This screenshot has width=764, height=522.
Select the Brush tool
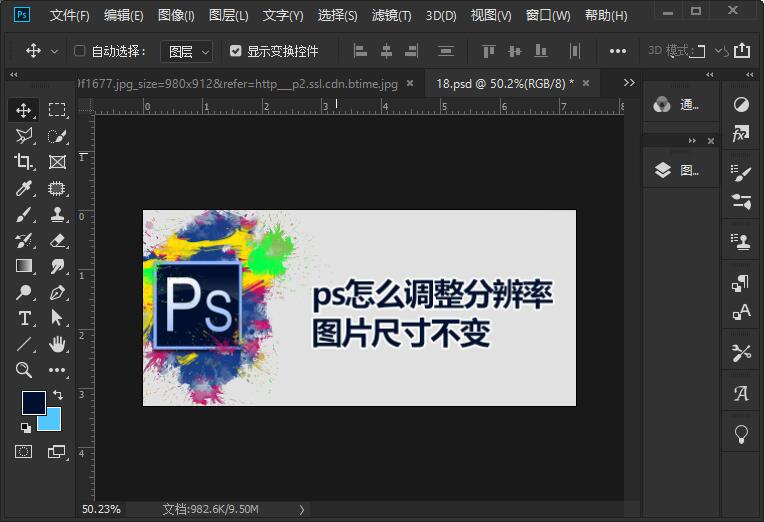(23, 214)
